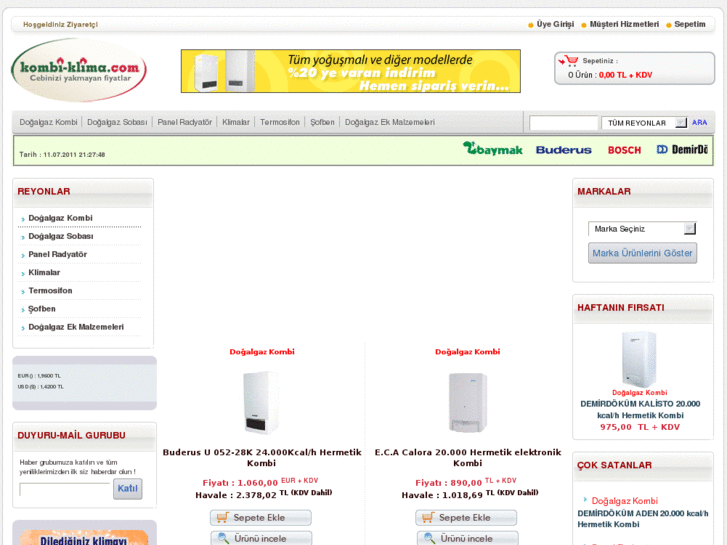Click the ARA search button

coord(699,122)
